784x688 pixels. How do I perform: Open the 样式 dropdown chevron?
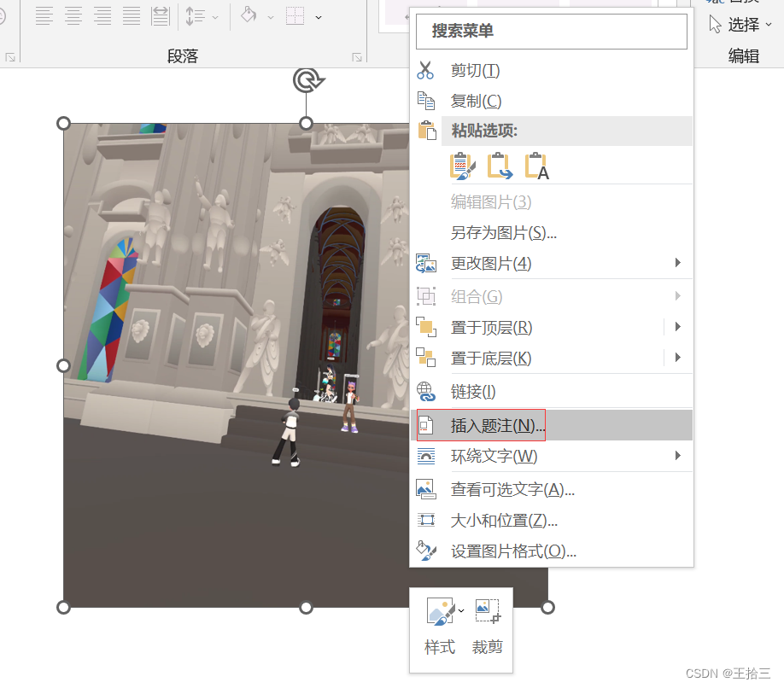pyautogui.click(x=461, y=610)
